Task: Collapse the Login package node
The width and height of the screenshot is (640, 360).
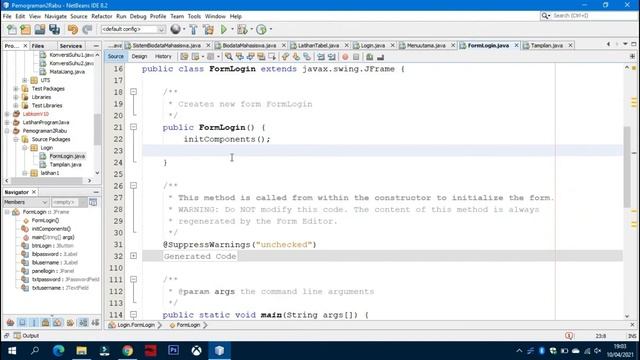Action: point(25,148)
